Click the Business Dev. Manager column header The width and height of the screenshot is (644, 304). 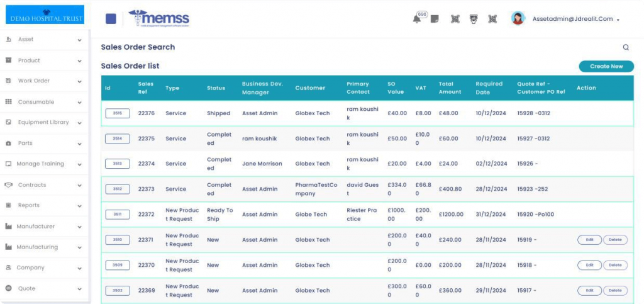(262, 88)
